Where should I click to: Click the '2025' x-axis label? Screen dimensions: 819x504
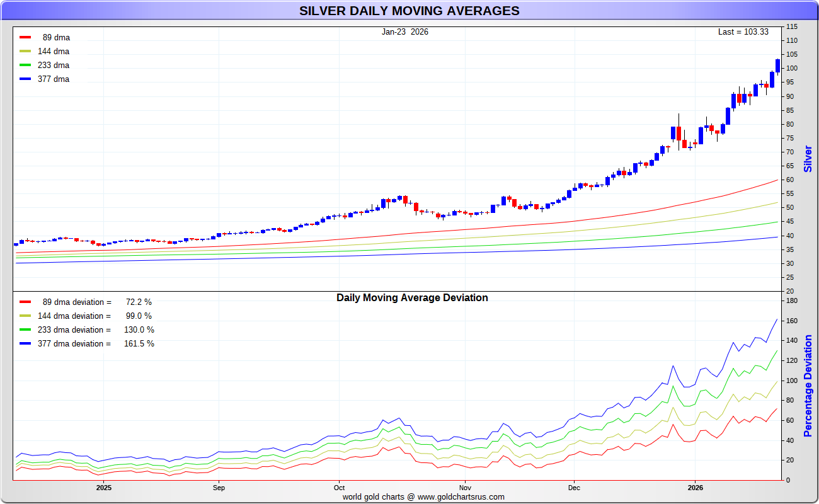[104, 488]
